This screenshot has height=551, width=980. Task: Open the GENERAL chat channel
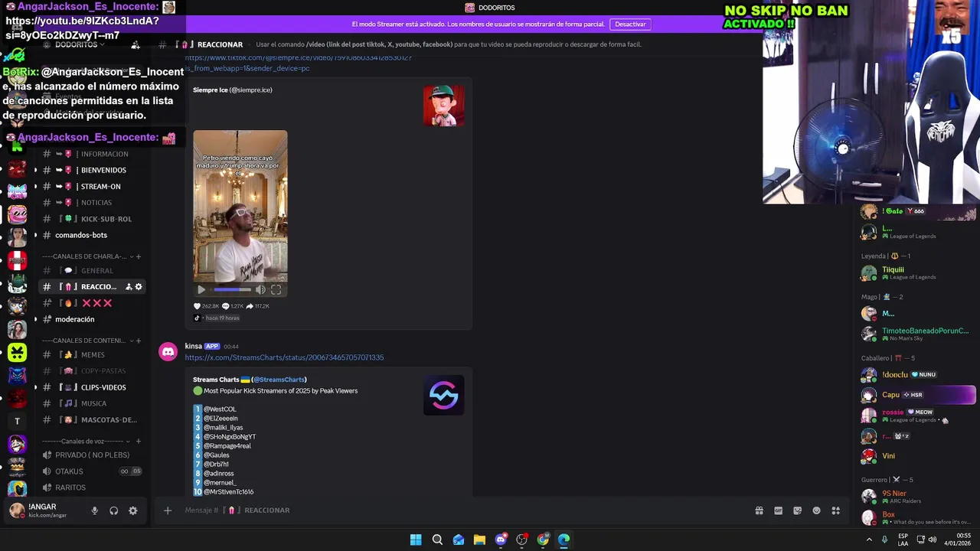coord(92,271)
